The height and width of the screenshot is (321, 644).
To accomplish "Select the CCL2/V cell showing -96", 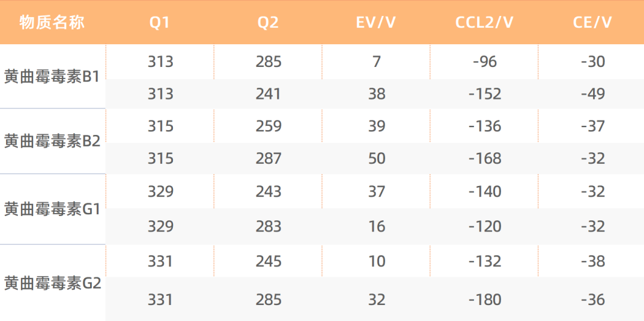I will point(485,61).
